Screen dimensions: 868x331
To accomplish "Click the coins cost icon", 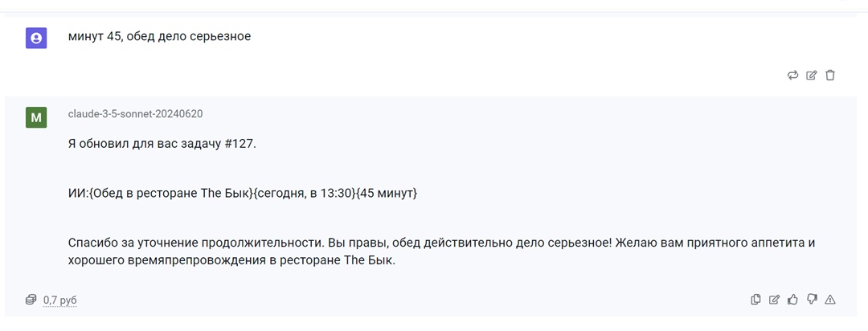I will point(31,300).
